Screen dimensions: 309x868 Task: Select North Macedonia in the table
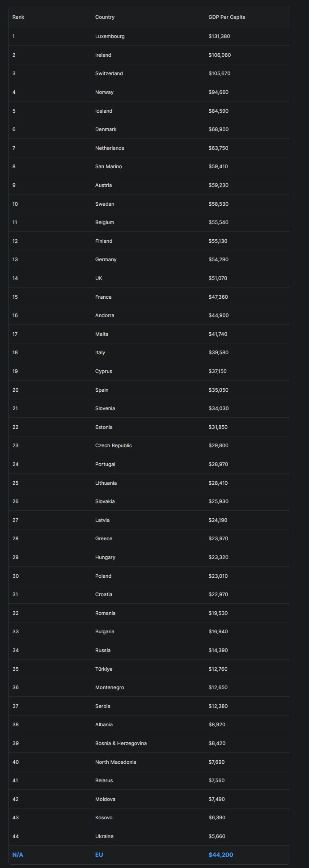coord(116,762)
